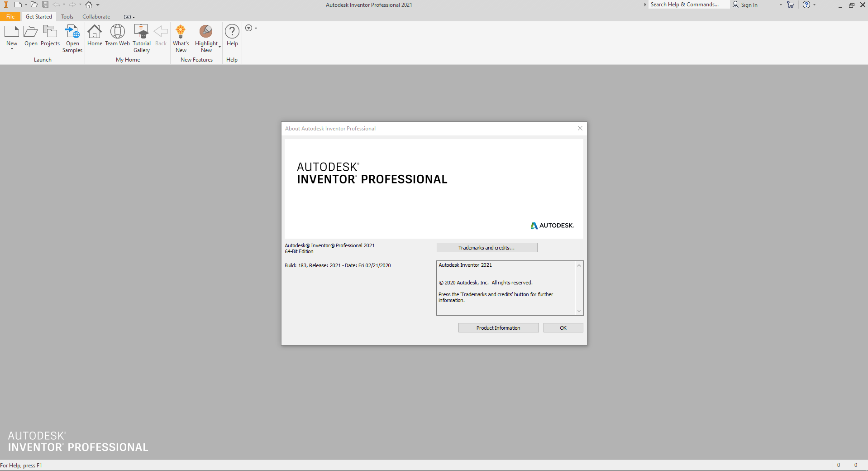Expand the Undo history dropdown arrow
This screenshot has height=471, width=868.
pyautogui.click(x=64, y=5)
